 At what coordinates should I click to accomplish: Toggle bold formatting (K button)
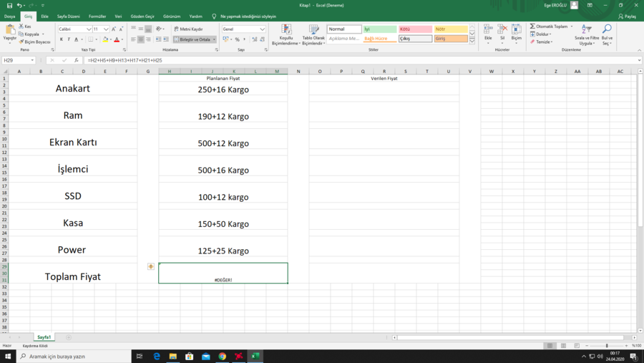(x=61, y=40)
